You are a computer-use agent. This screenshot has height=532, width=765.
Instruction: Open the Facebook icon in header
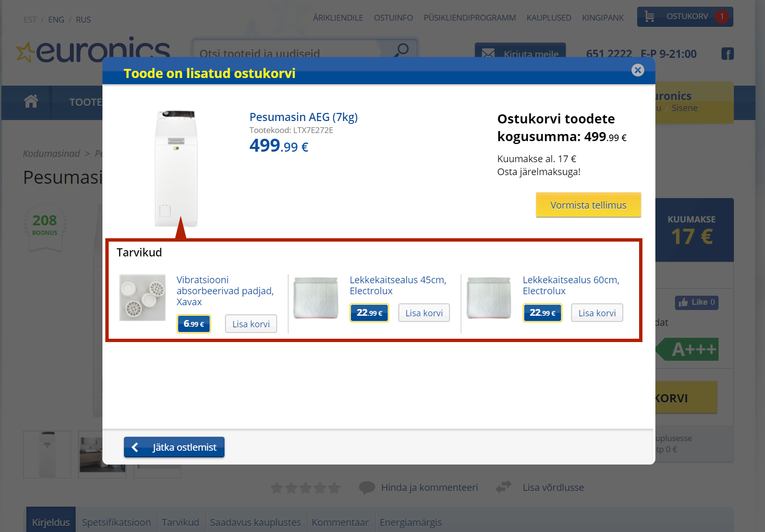728,54
